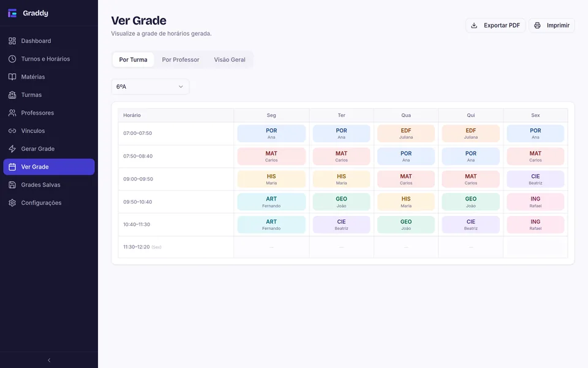Screen dimensions: 588x368
Task: Select GEO João cell on Ter 09:50
Action: [341, 202]
